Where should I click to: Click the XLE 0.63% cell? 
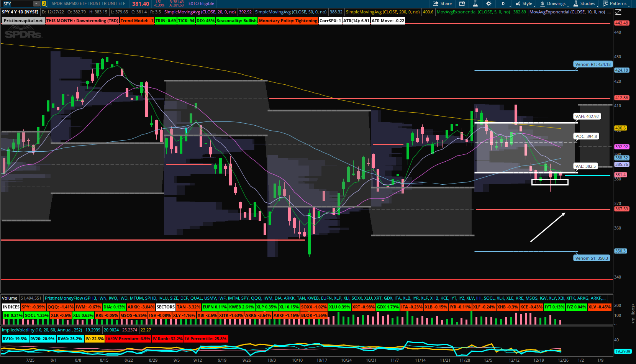83,315
